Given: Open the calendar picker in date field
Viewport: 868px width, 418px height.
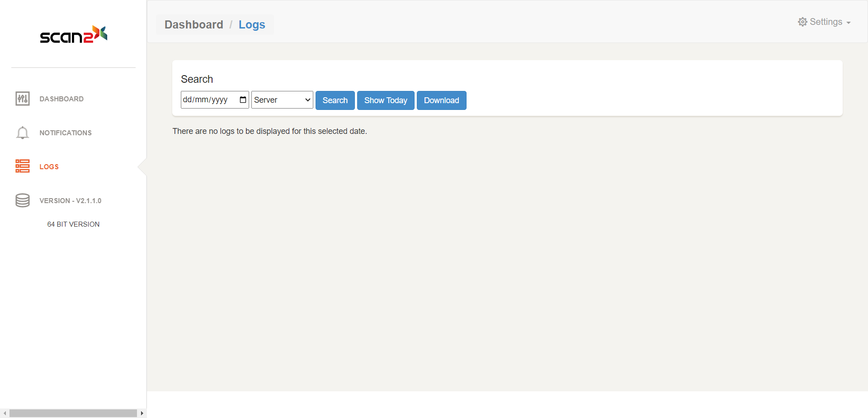Looking at the screenshot, I should (243, 100).
